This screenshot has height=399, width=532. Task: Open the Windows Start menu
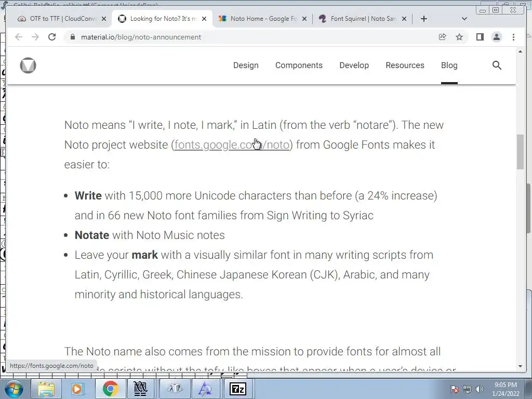pyautogui.click(x=13, y=389)
